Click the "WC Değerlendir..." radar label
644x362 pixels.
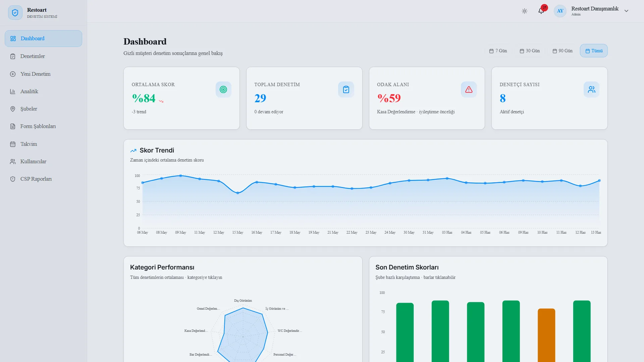(290, 331)
